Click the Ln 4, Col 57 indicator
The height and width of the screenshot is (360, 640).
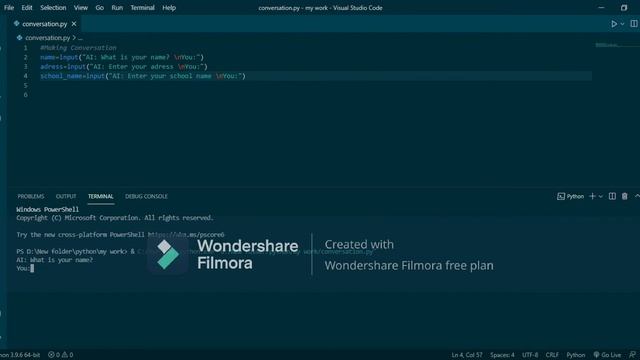pyautogui.click(x=467, y=355)
